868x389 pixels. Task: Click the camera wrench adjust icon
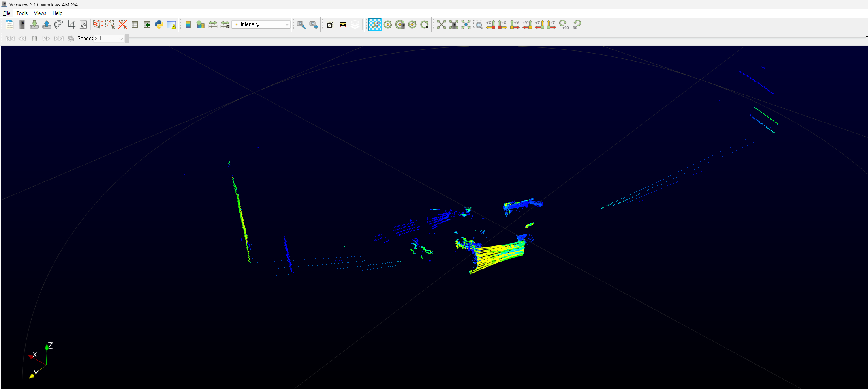301,24
